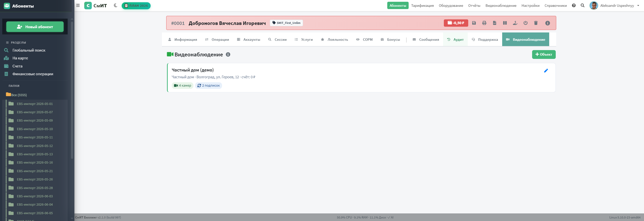
Task: Expand the Aleksandr Uspeshnyy user menu
Action: click(620, 6)
